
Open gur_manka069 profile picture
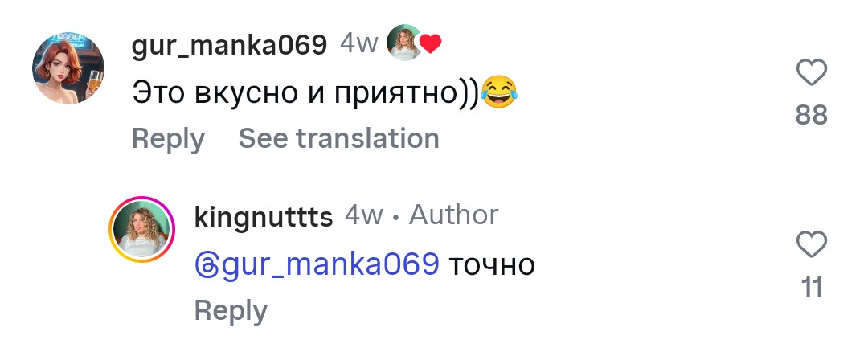pos(68,68)
